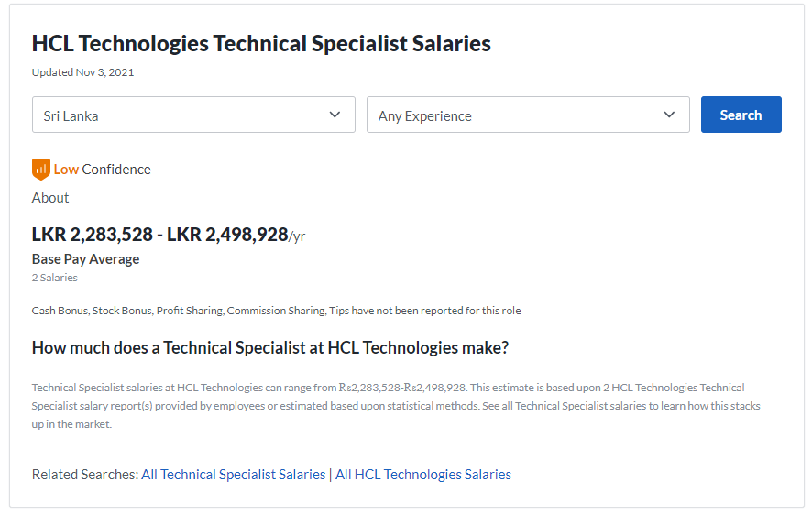Click the LKR 2,283,528 - LKR 2,498,928 salary range
Image resolution: width=812 pixels, height=515 pixels.
(x=160, y=235)
